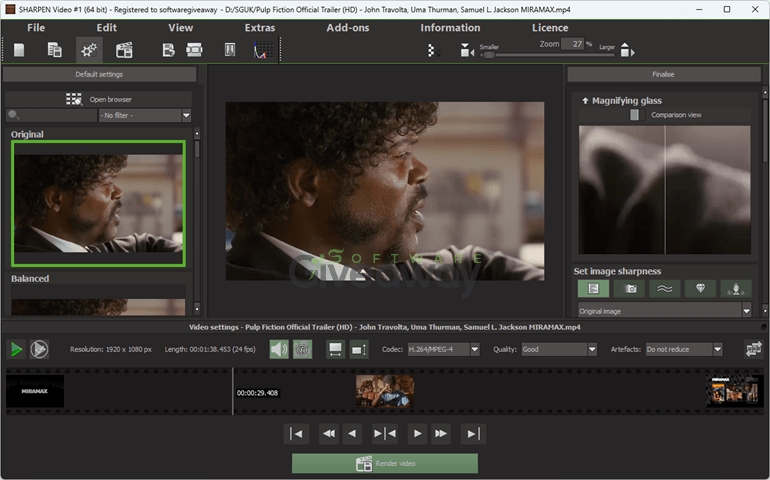This screenshot has height=480, width=770.
Task: Open the histogram graph toolbar icon
Action: coord(264,50)
